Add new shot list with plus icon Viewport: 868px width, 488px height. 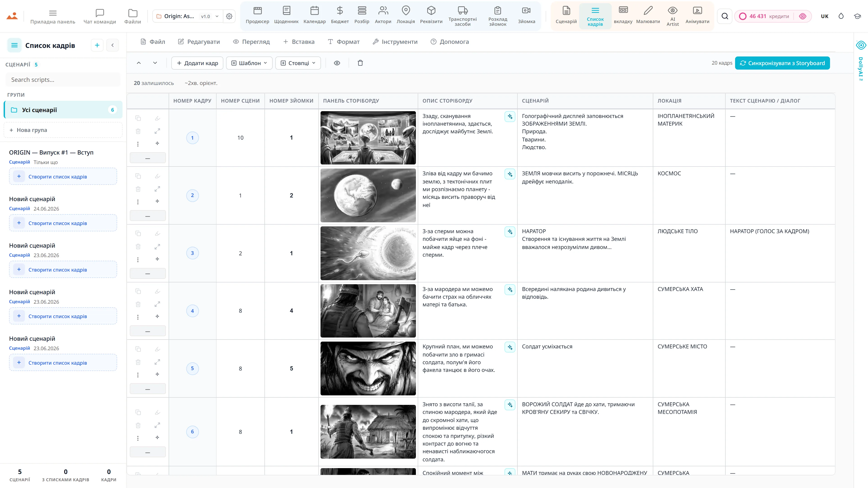[x=97, y=45]
